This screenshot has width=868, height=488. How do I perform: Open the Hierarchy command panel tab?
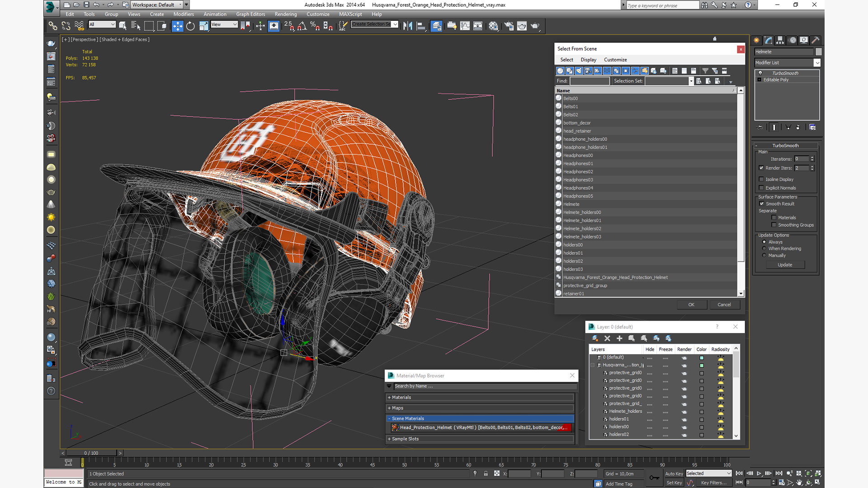pyautogui.click(x=780, y=40)
